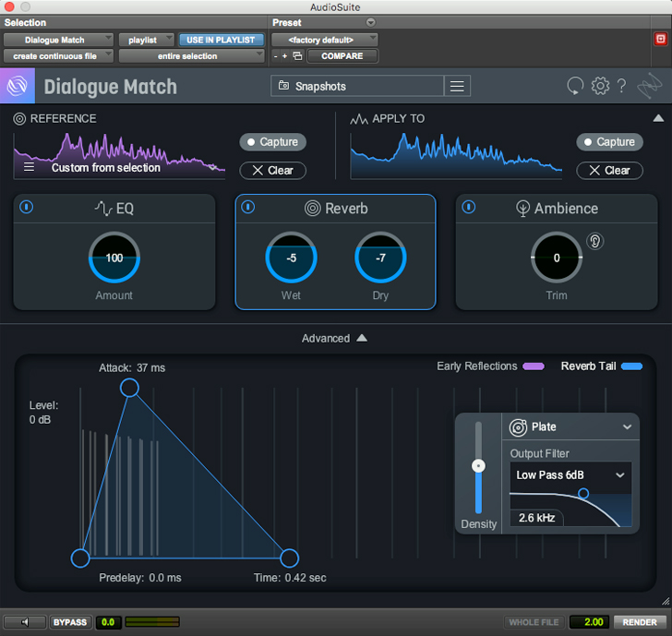Viewport: 672px width, 636px height.
Task: Open the Low Pass 6dB output filter dropdown
Action: [x=570, y=474]
